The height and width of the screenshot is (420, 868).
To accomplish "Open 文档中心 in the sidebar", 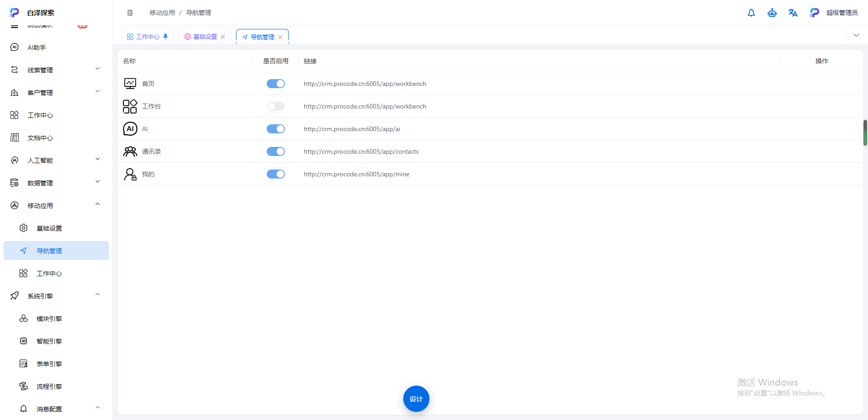I will point(56,138).
